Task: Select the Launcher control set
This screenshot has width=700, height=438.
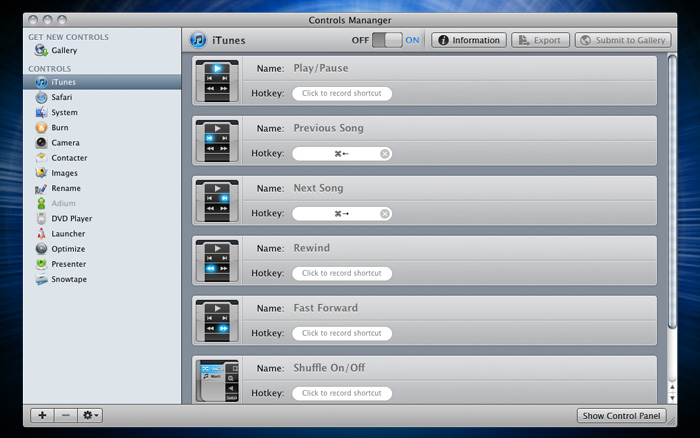Action: tap(102, 234)
